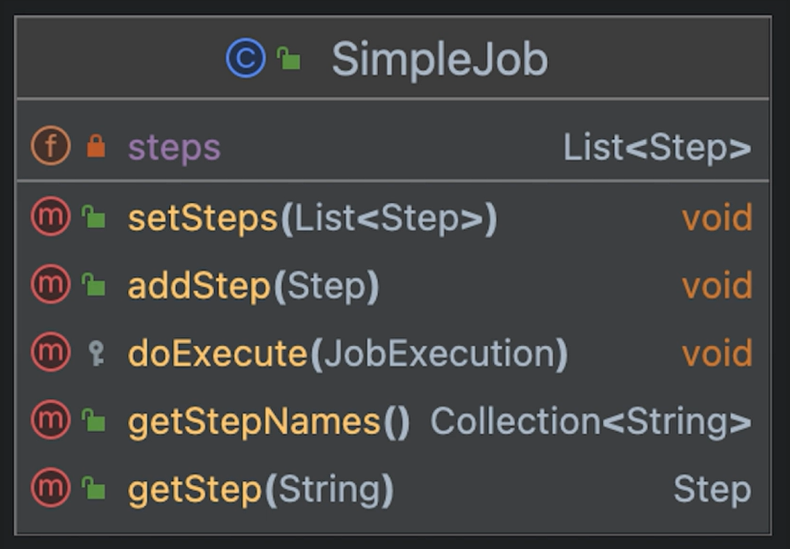790x549 pixels.
Task: Click the protected key icon beside doExecute
Action: (x=96, y=354)
